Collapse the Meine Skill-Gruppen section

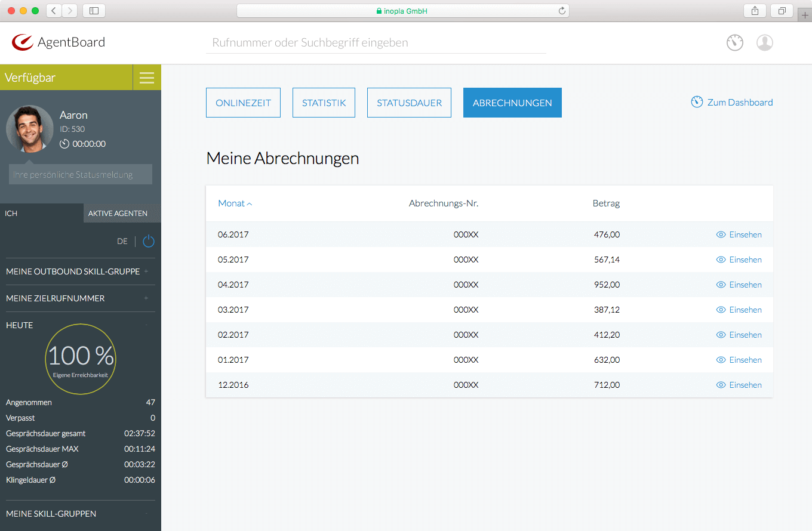pos(146,514)
